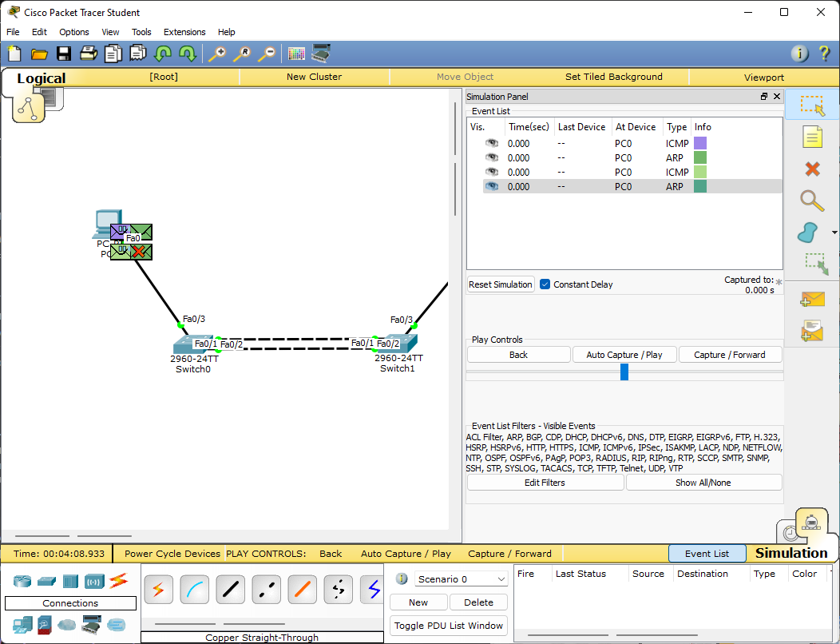
Task: Click the Edit Filters button
Action: pos(545,483)
